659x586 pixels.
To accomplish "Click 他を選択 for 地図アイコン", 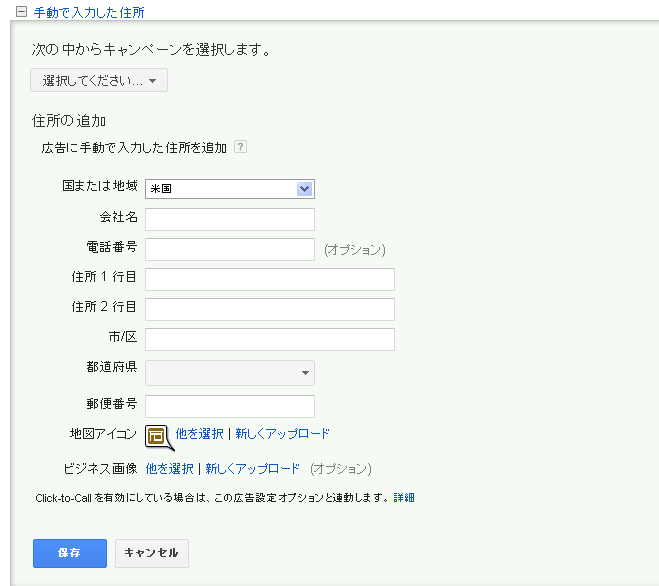I will 200,434.
